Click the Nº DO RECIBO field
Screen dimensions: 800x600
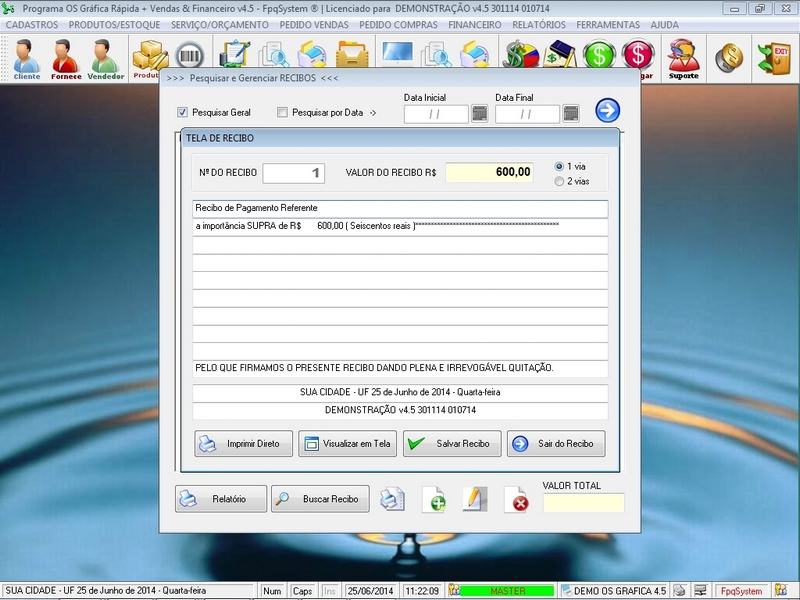pos(293,173)
